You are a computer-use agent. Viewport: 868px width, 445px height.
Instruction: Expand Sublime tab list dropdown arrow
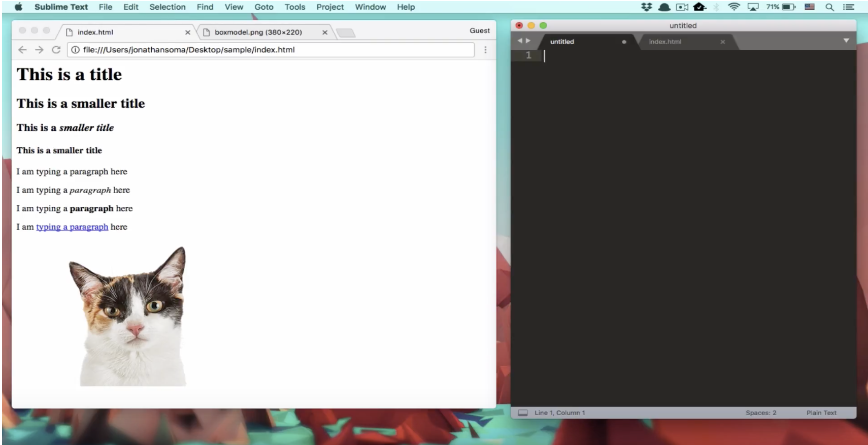click(x=846, y=41)
